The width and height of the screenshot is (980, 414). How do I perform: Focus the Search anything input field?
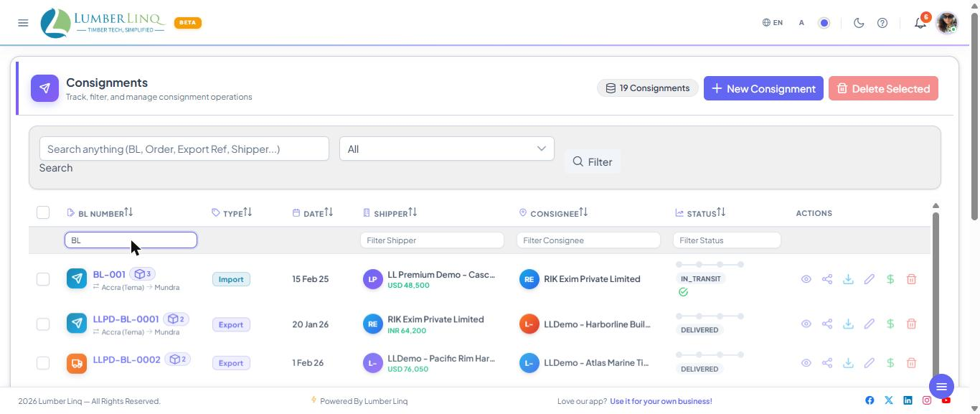pos(184,149)
